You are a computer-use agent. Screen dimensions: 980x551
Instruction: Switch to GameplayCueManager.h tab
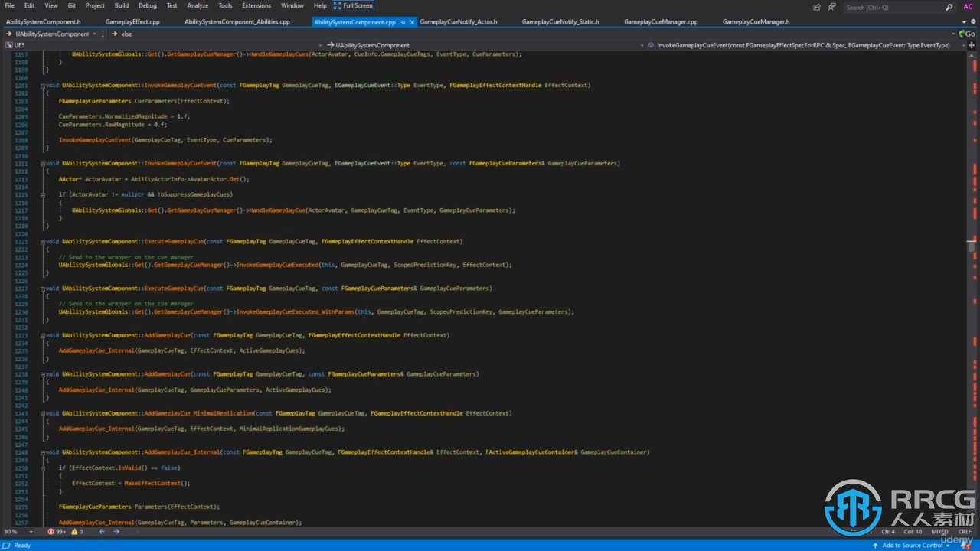[756, 22]
